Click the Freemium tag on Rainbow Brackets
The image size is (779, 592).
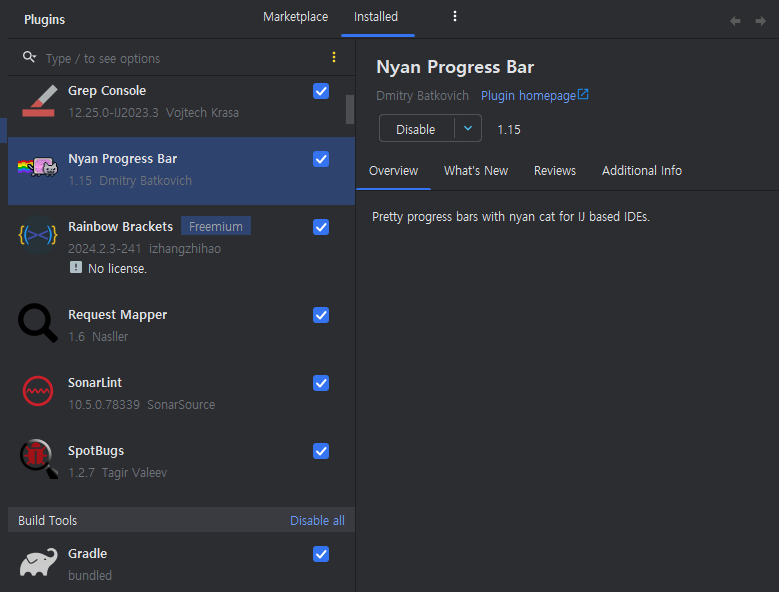[216, 226]
